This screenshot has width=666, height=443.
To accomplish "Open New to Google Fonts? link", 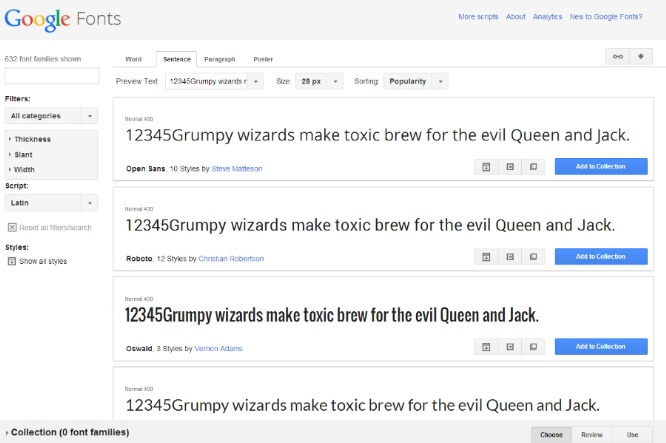I will point(606,17).
